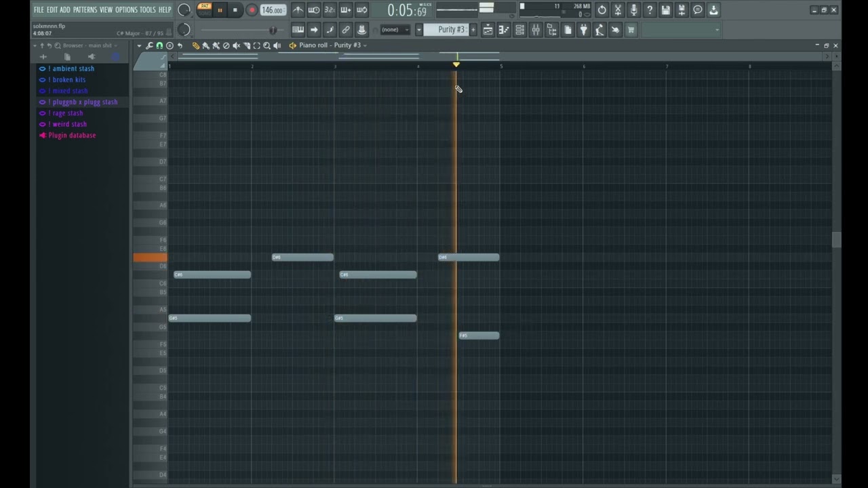The image size is (868, 488).
Task: Select the Draw pencil tool in piano roll
Action: [195, 45]
